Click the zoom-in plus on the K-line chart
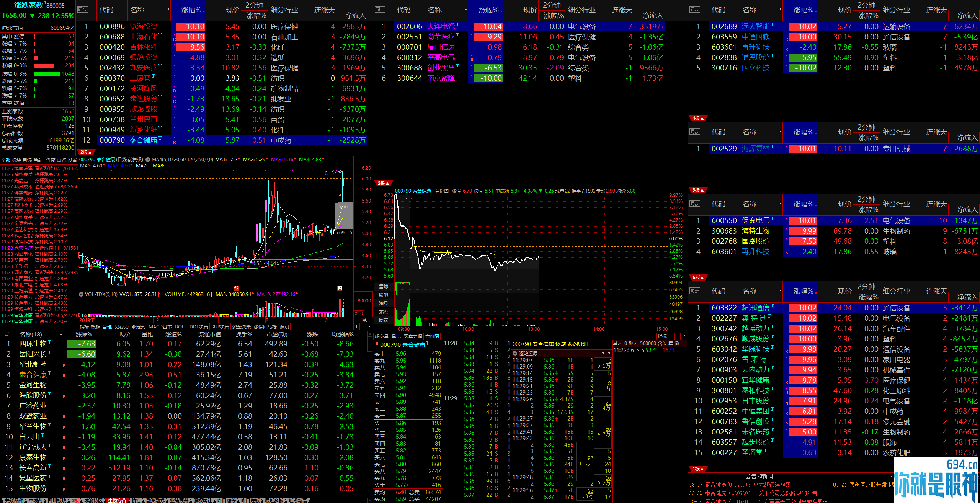This screenshot has width=980, height=503. pos(357,327)
